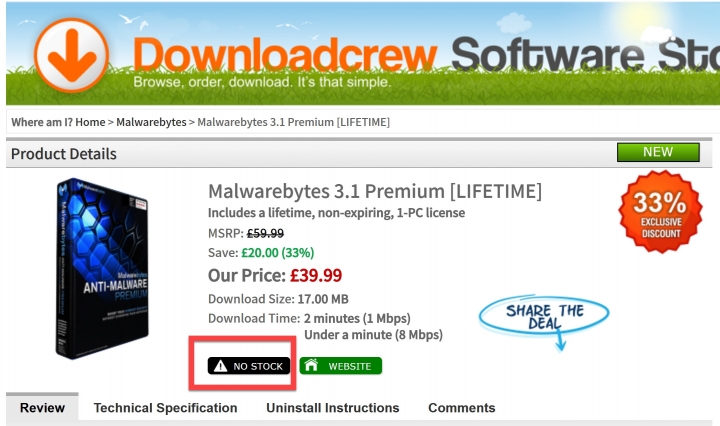Image resolution: width=720 pixels, height=426 pixels.
Task: Go to Home in breadcrumb
Action: (90, 122)
